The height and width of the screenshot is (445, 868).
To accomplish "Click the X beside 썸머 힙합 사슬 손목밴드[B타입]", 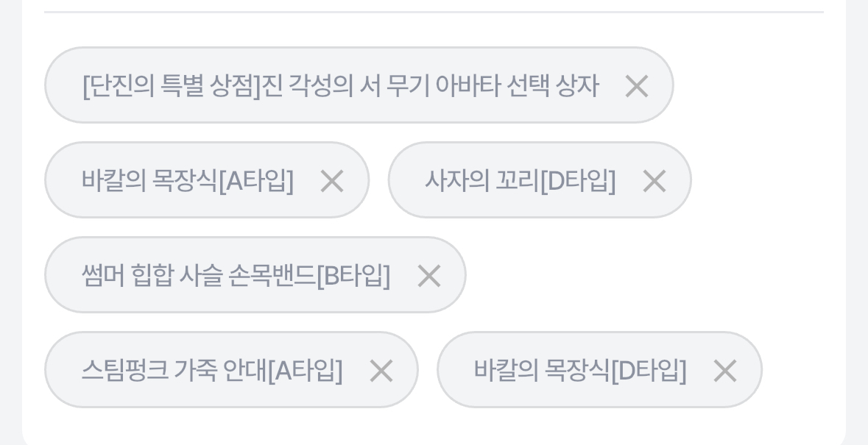I will [x=428, y=276].
